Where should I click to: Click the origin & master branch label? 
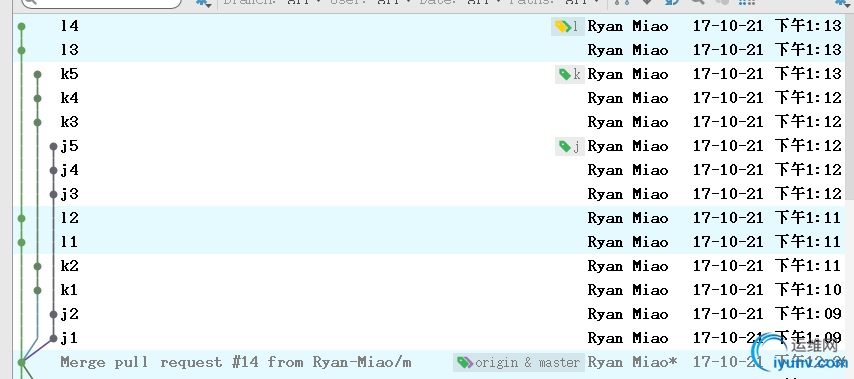(518, 362)
